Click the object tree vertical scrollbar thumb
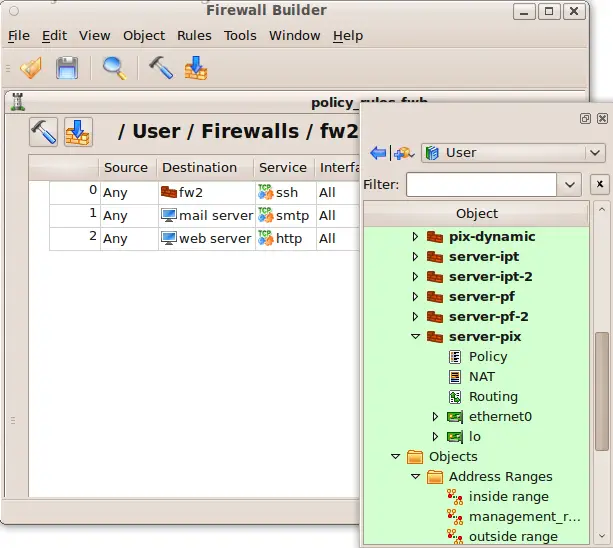This screenshot has width=613, height=548. coord(602,391)
